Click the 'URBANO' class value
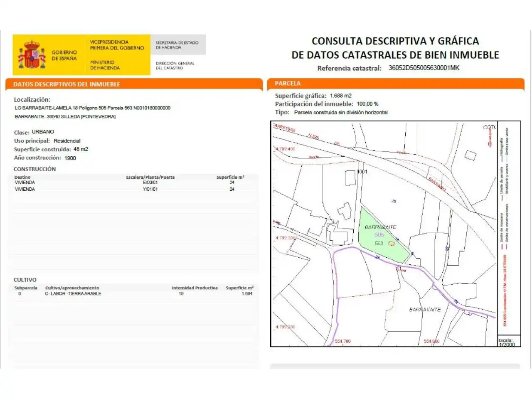 (43, 132)
